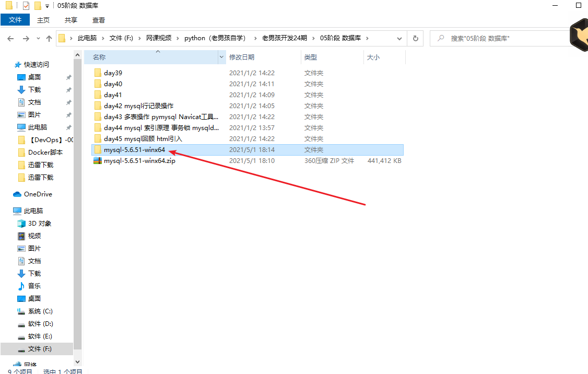This screenshot has height=374, width=588.
Task: Click 文件 (F:) in the address breadcrumb
Action: [x=121, y=38]
